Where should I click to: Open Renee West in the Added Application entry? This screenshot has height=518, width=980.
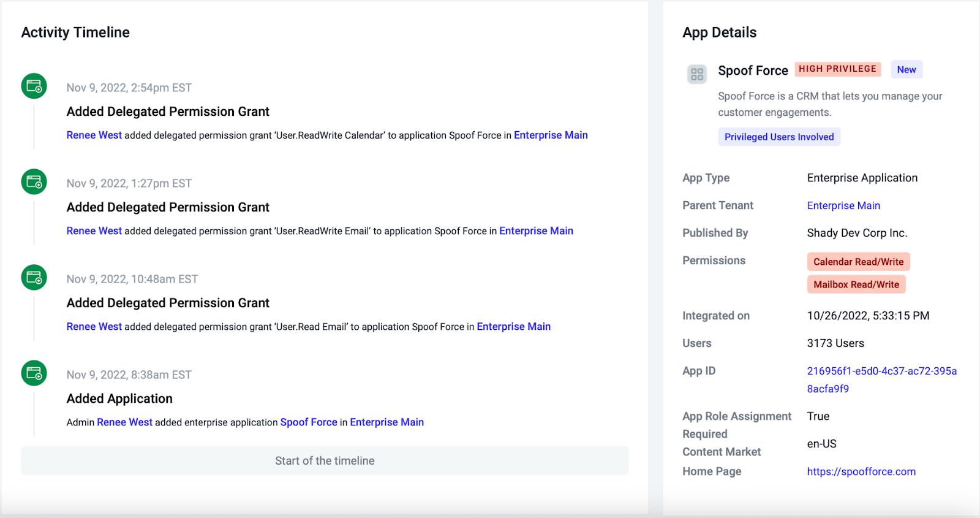[x=124, y=422]
